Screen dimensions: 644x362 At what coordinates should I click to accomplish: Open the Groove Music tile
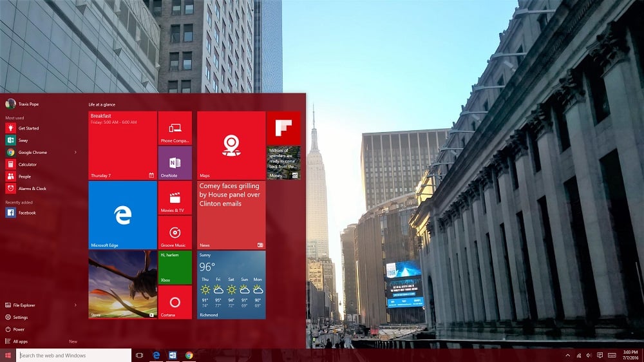175,233
